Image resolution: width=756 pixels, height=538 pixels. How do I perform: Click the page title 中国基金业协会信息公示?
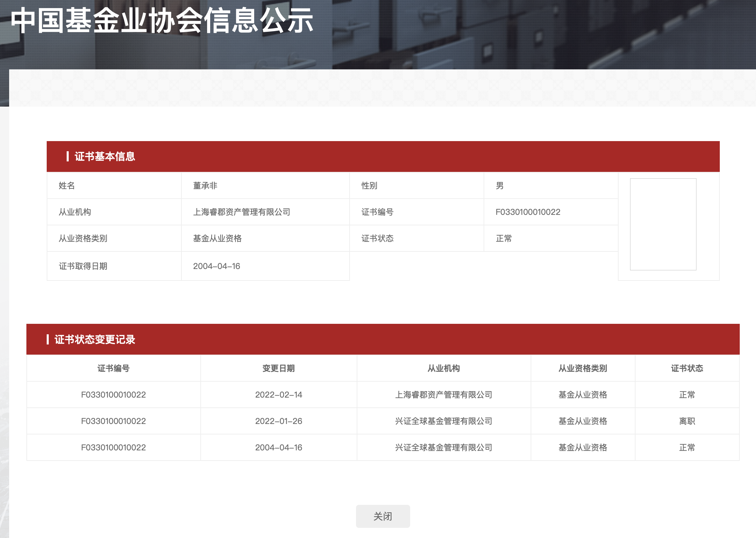click(162, 20)
